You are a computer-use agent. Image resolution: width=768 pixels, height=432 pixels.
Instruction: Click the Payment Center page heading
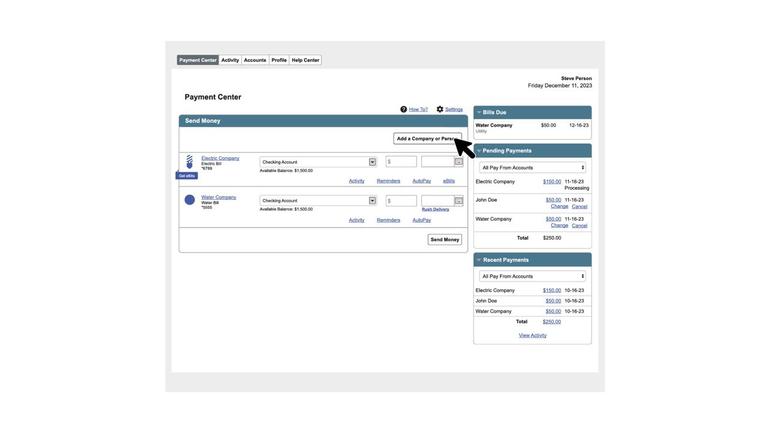click(213, 97)
